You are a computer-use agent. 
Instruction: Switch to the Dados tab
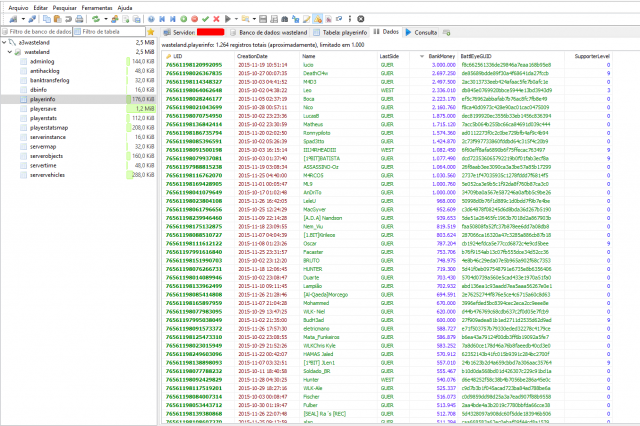coord(386,32)
